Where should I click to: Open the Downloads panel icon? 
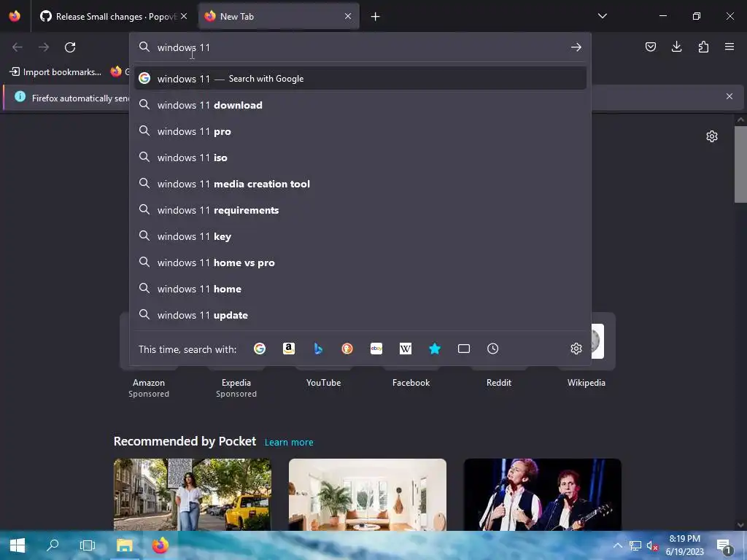tap(676, 47)
